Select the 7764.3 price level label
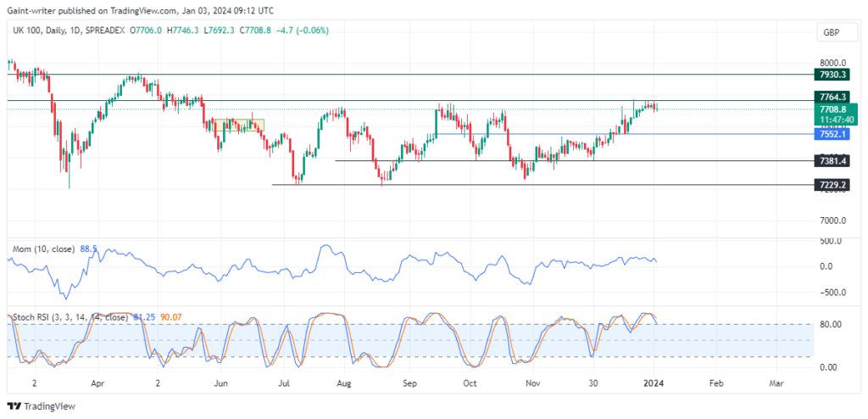 (x=834, y=97)
